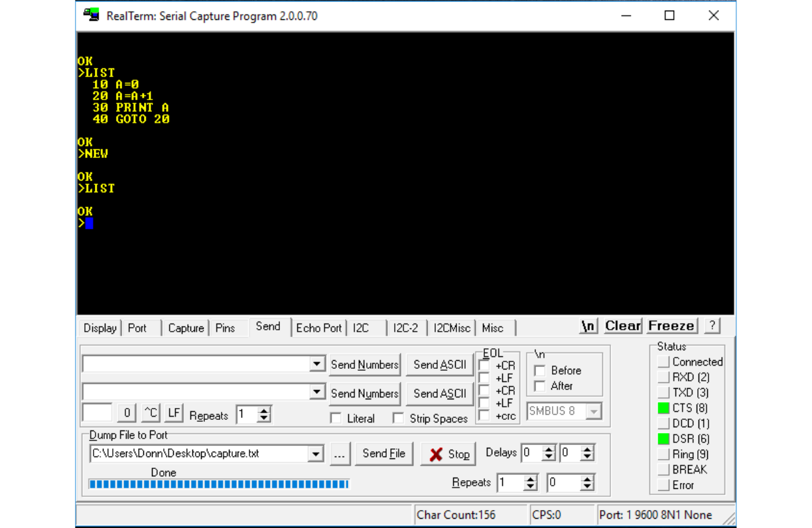Freeze the terminal display
Screen dimensions: 812x528
point(671,326)
